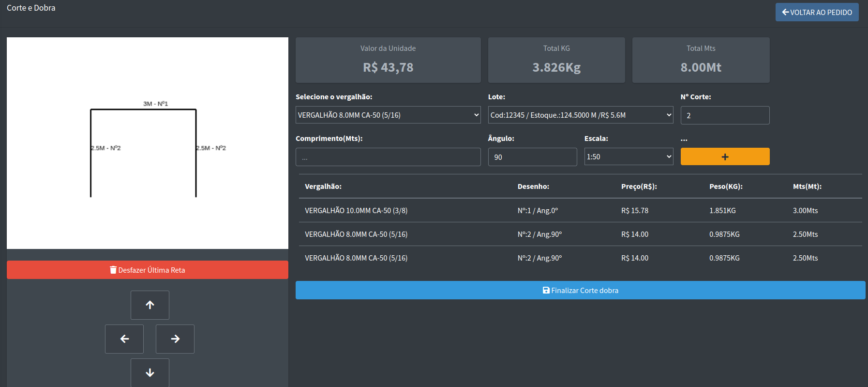868x387 pixels.
Task: Click the Mts(Mt) column header
Action: point(807,186)
